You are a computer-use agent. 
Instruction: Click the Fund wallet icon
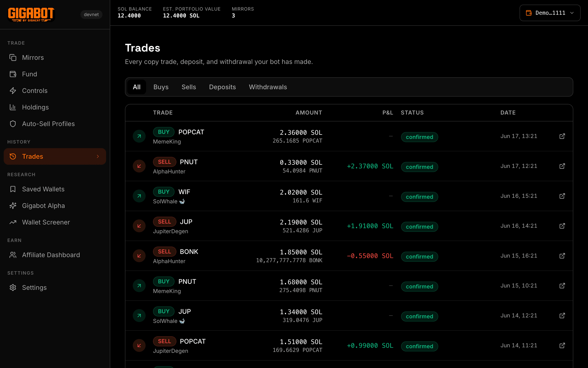click(x=13, y=74)
